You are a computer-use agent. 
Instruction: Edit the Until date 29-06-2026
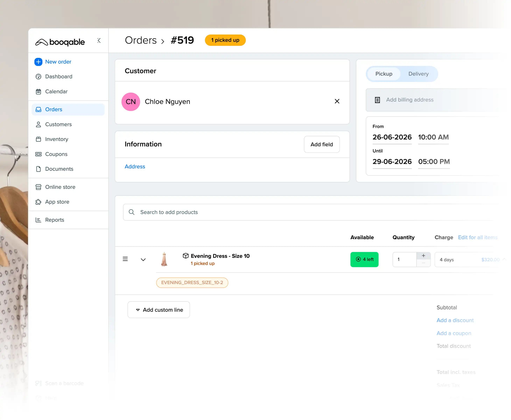(392, 162)
